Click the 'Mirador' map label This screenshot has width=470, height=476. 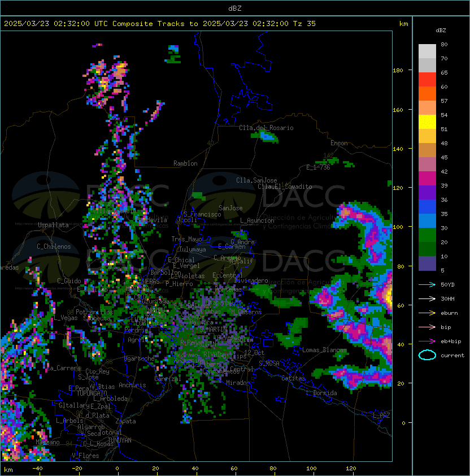pos(238,383)
